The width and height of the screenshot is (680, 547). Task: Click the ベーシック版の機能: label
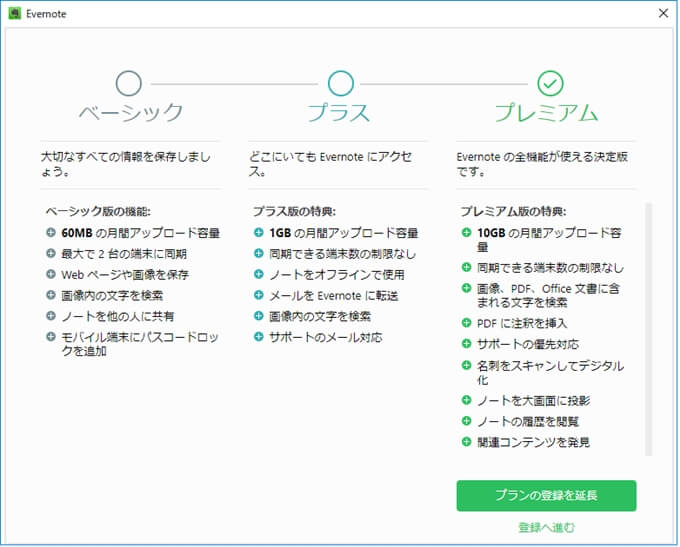click(x=98, y=211)
